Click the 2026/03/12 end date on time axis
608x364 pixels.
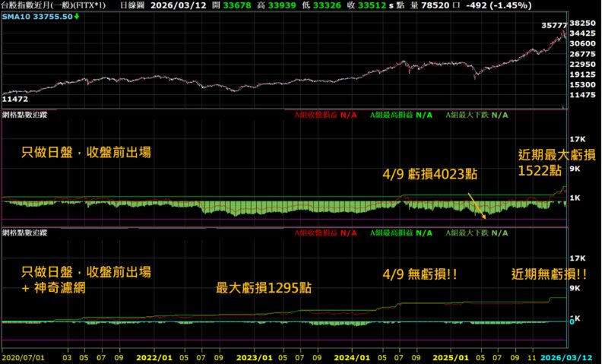566,357
